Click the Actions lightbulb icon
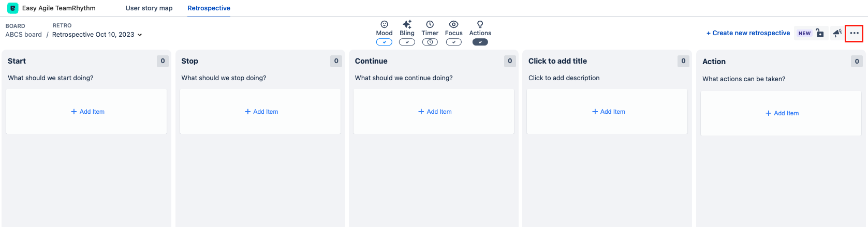 point(480,24)
